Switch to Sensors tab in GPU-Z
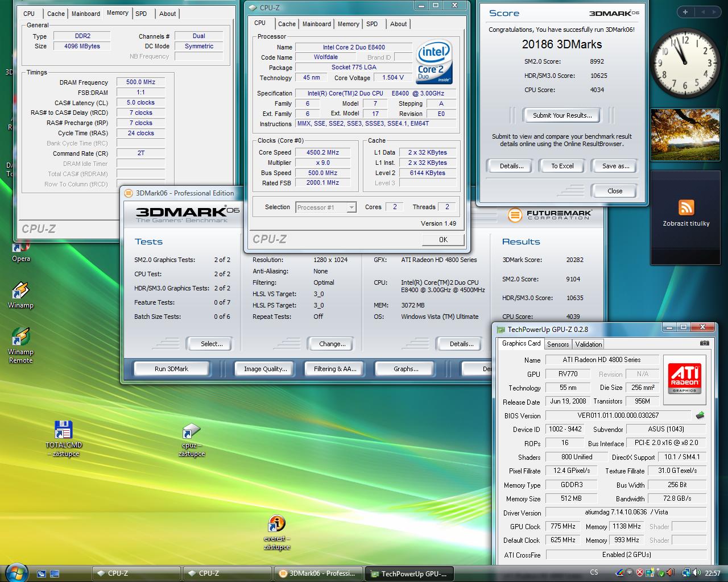The width and height of the screenshot is (728, 582). (558, 344)
